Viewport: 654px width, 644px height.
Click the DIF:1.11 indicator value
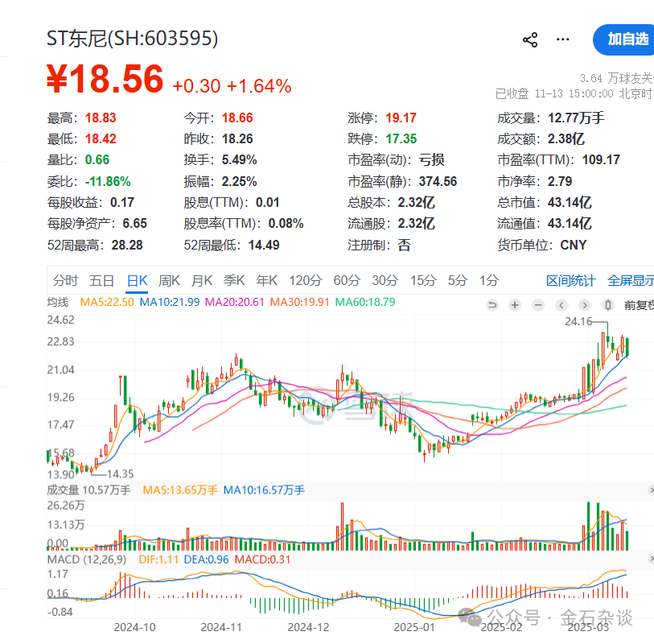click(158, 559)
